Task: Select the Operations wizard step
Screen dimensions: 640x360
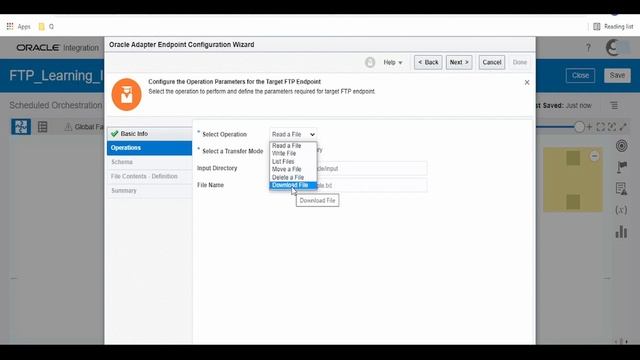Action: 149,148
